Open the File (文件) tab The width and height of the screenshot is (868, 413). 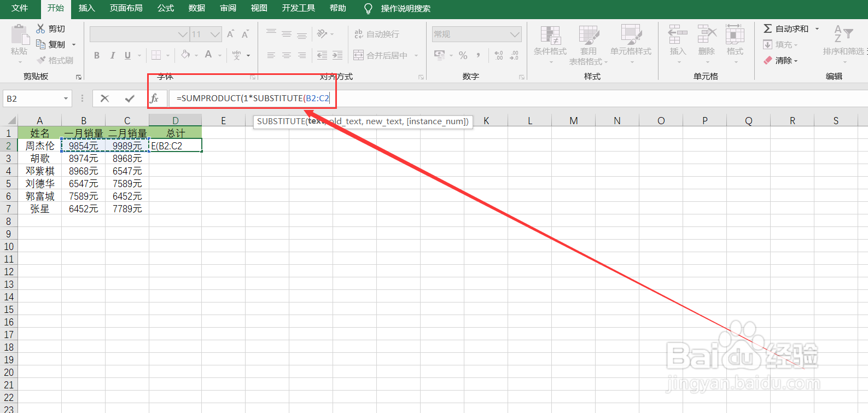click(20, 8)
